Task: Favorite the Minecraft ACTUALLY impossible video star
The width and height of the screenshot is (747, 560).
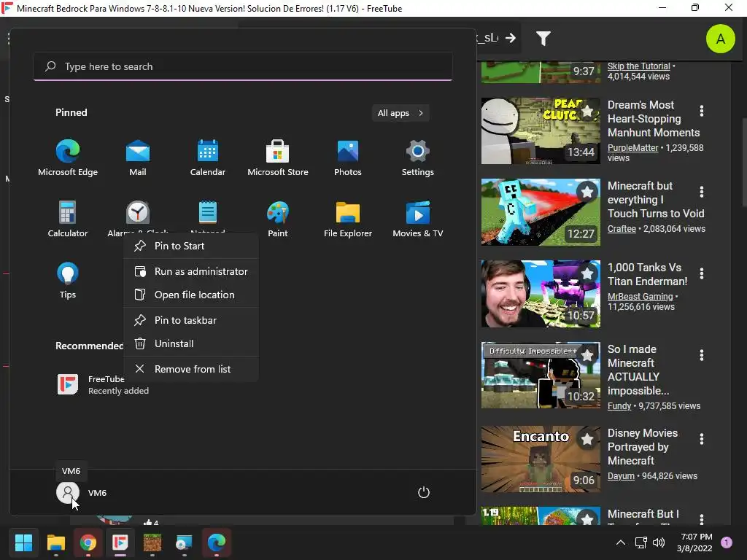Action: [x=587, y=355]
